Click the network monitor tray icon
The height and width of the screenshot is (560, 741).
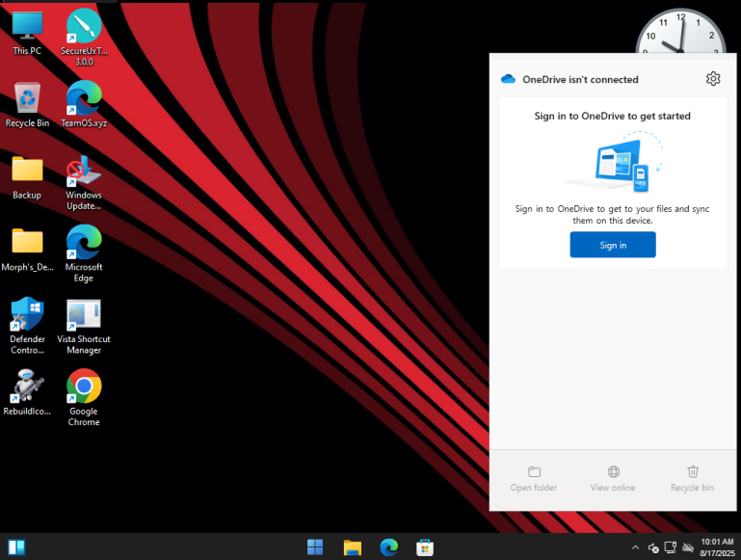pos(670,547)
